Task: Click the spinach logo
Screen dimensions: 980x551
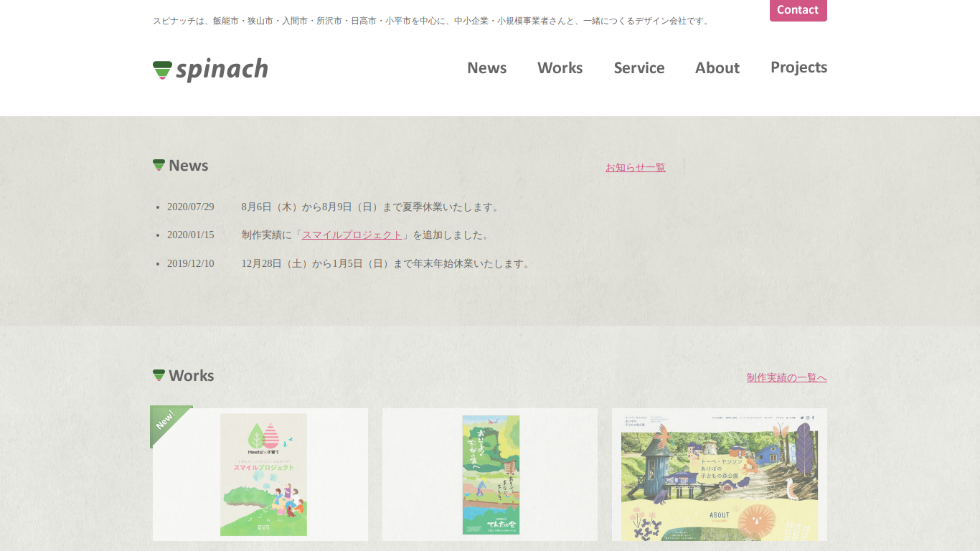Action: pos(210,70)
